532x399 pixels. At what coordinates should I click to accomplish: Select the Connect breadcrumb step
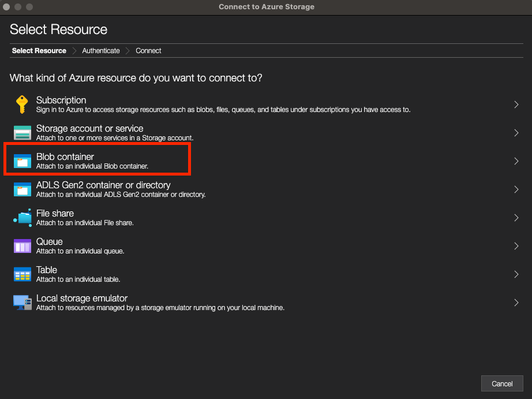(x=148, y=51)
